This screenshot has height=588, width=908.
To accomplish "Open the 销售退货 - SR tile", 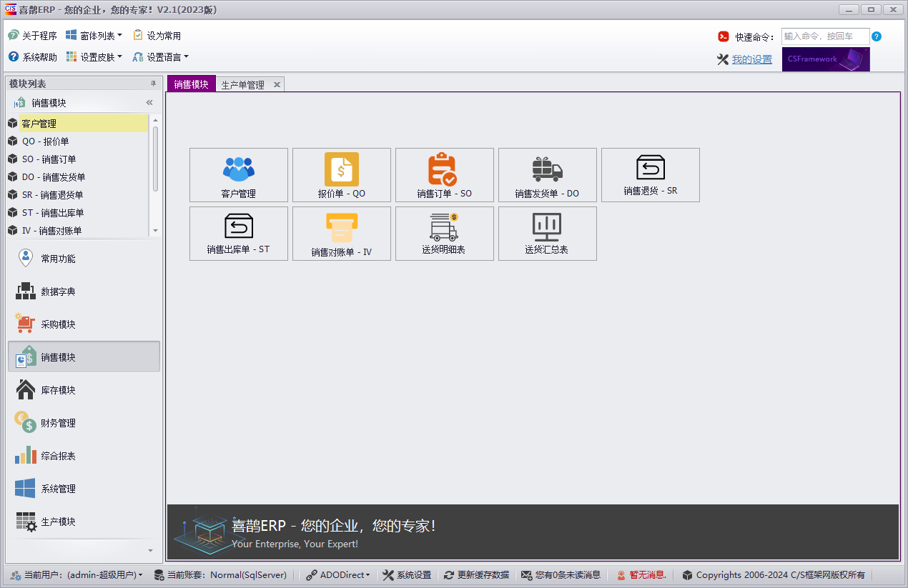I will [x=651, y=175].
